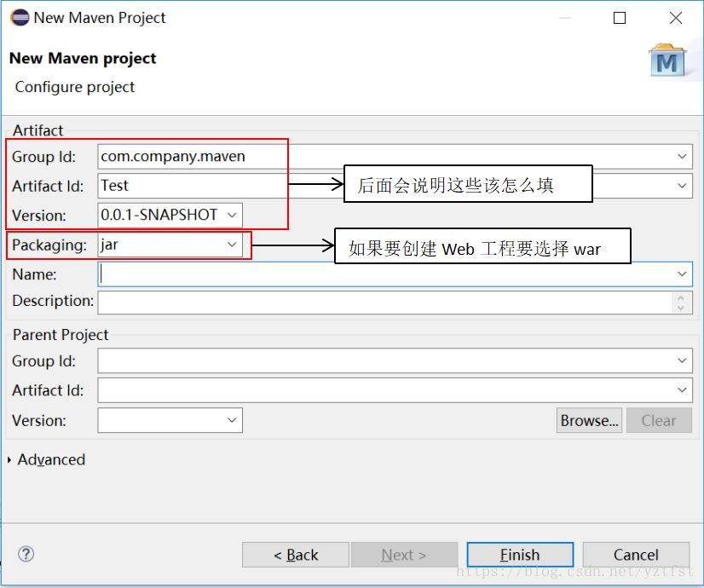704x588 pixels.
Task: Click the "Parent Project" group label
Action: coord(61,335)
